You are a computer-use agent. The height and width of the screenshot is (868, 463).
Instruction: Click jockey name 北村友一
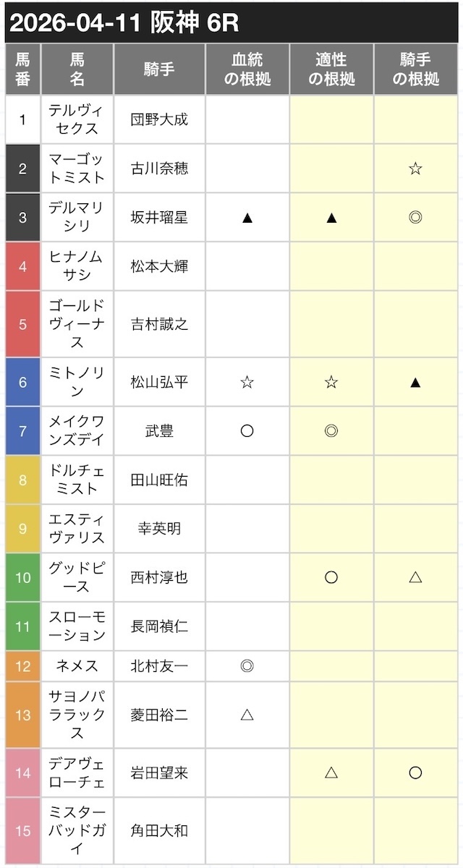(x=159, y=666)
